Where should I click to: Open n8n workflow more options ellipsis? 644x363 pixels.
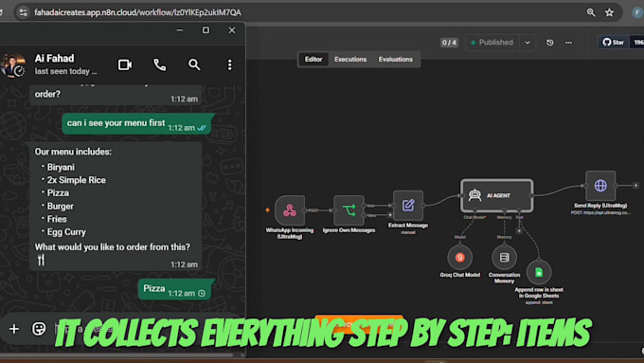tap(568, 43)
